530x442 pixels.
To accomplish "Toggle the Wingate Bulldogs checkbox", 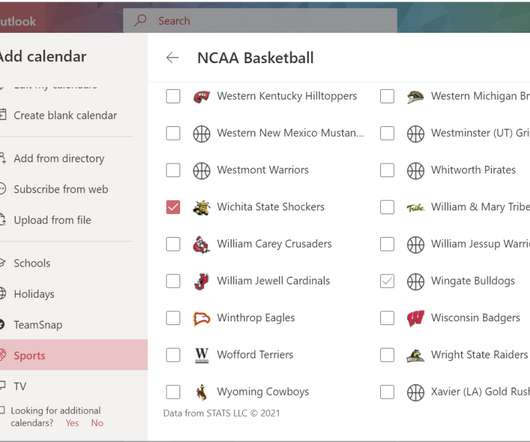I will [387, 281].
